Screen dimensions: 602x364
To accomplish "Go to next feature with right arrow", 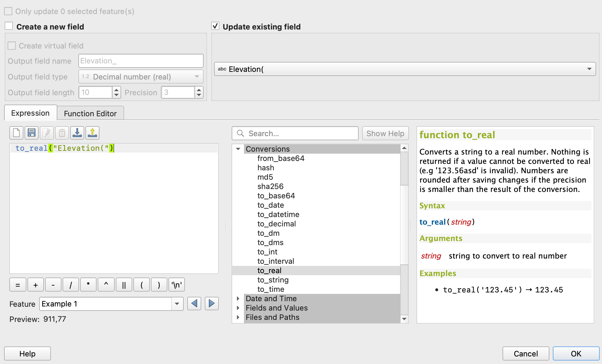I will click(212, 304).
